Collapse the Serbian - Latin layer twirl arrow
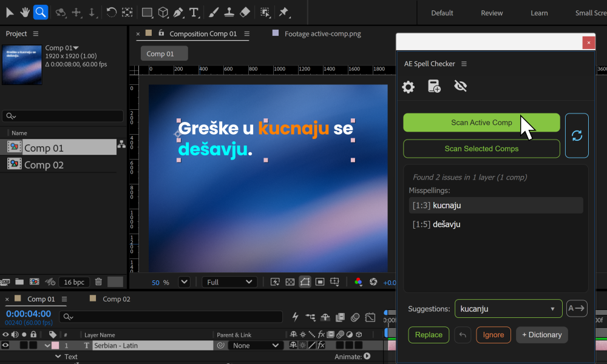The image size is (607, 364). pyautogui.click(x=47, y=345)
